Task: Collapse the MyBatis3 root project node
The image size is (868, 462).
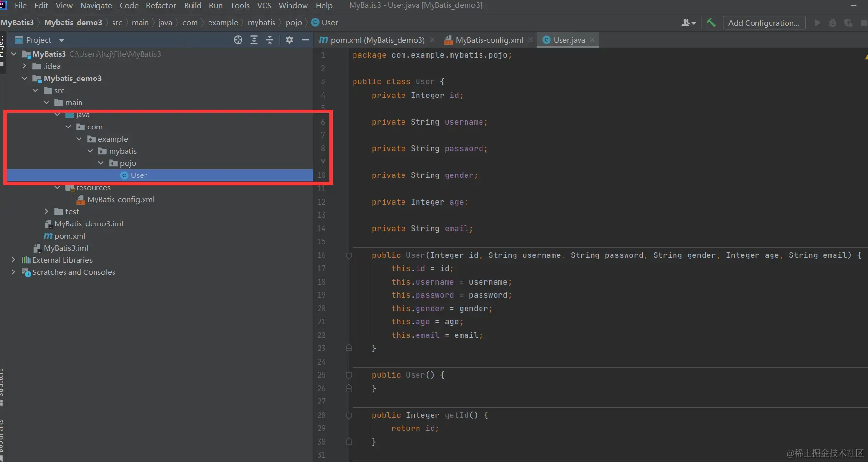Action: click(x=14, y=54)
